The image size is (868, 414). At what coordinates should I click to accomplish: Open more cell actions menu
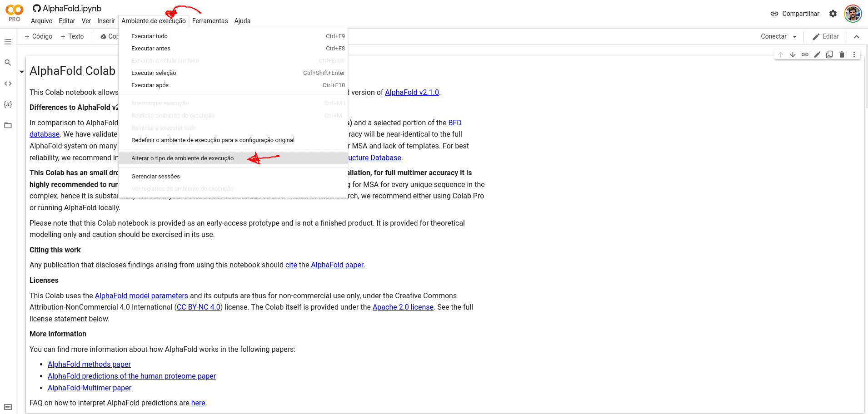854,54
